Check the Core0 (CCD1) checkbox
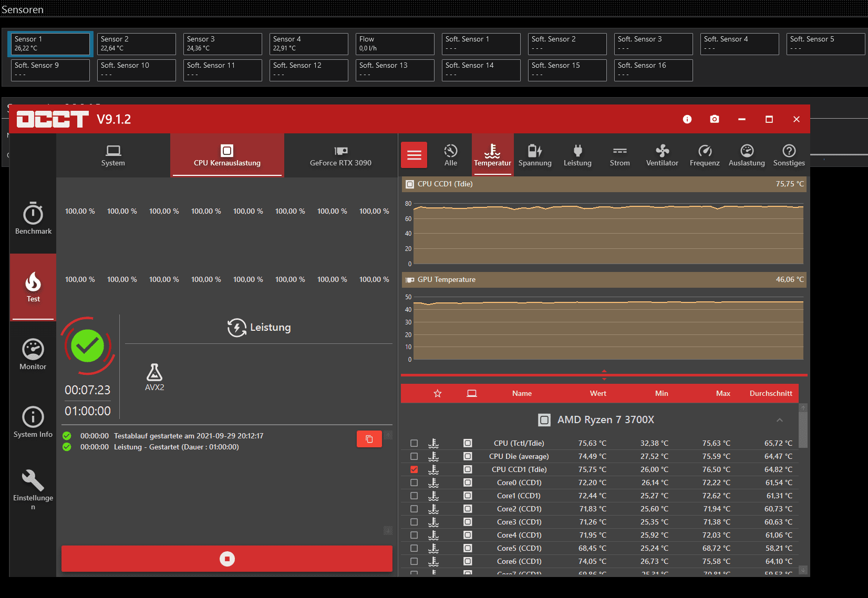The height and width of the screenshot is (598, 868). [x=414, y=482]
